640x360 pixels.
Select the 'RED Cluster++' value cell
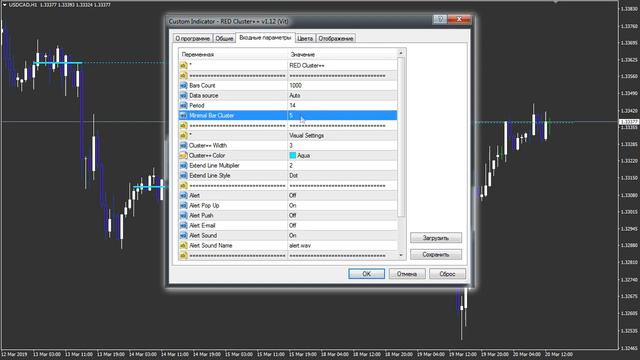pos(342,65)
